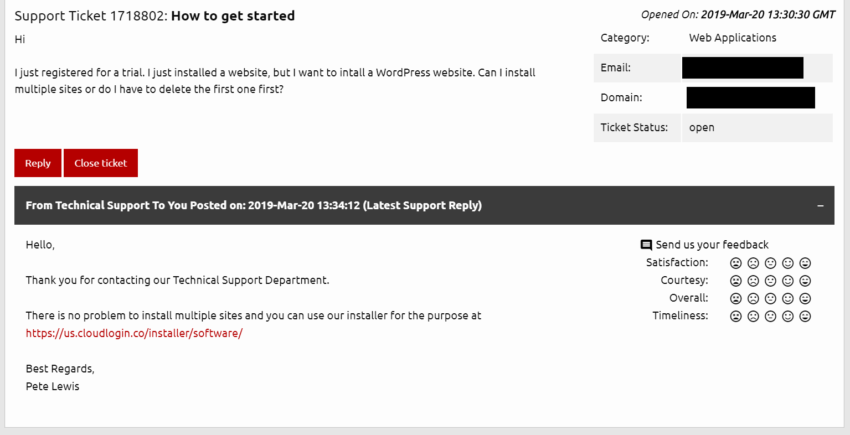Select the neutral face for Courtesy
Viewport: 850px width, 435px height.
coord(770,281)
